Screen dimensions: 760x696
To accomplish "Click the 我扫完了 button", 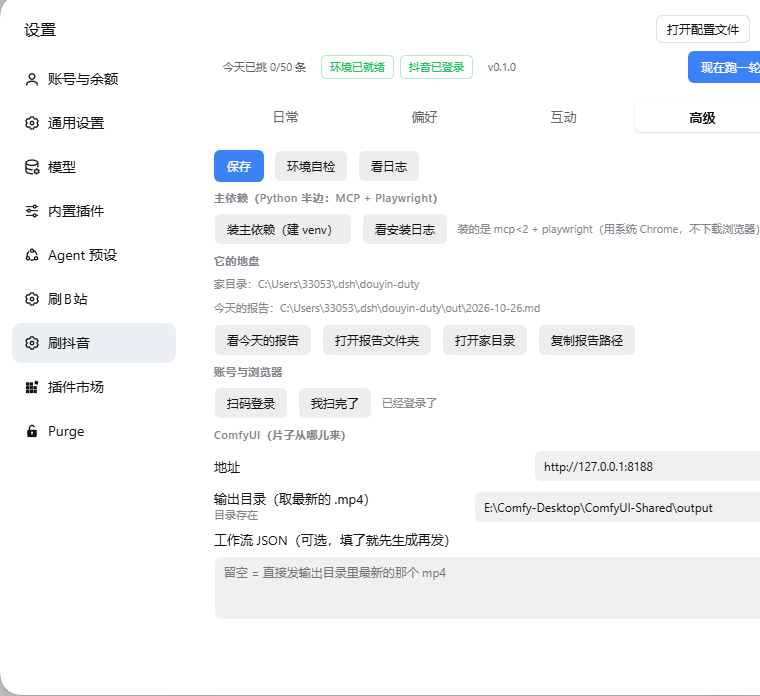I will pyautogui.click(x=335, y=403).
